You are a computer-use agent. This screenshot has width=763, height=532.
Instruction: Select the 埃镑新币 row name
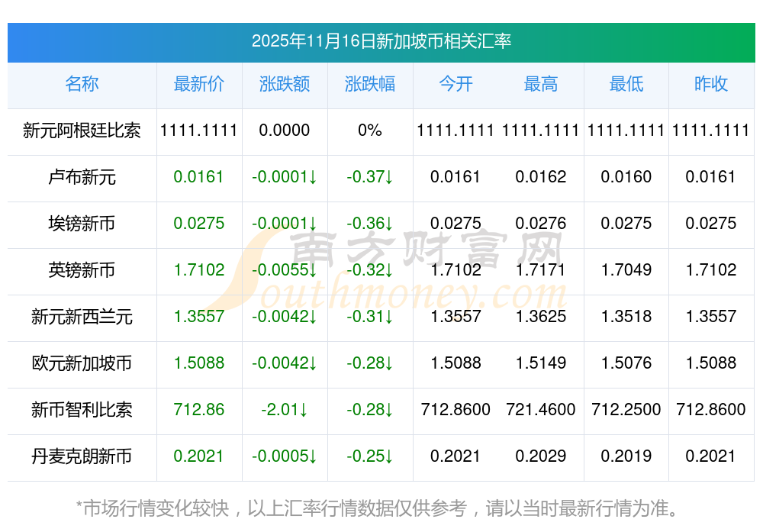82,224
